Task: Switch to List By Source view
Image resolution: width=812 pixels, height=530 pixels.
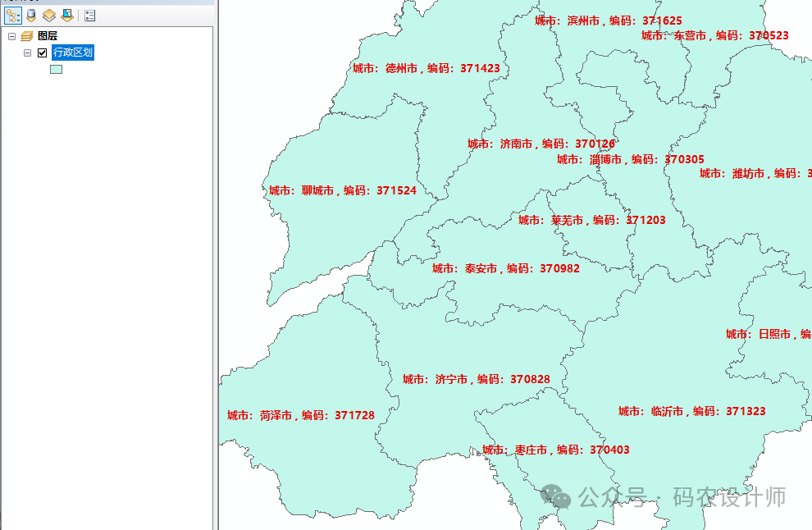Action: pos(31,16)
